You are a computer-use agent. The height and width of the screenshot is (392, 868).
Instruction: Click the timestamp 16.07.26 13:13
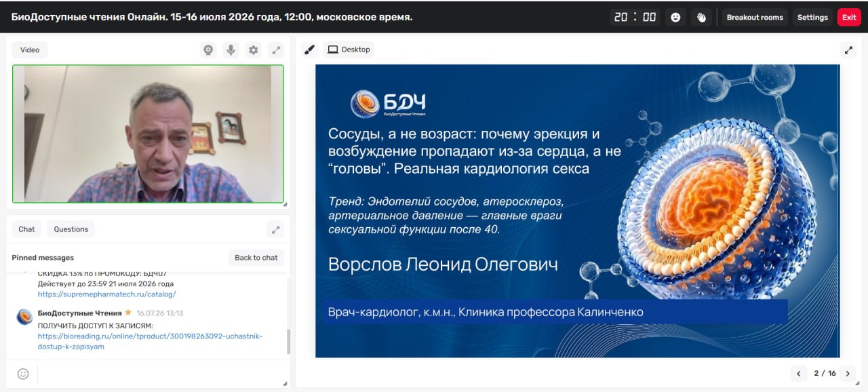160,313
